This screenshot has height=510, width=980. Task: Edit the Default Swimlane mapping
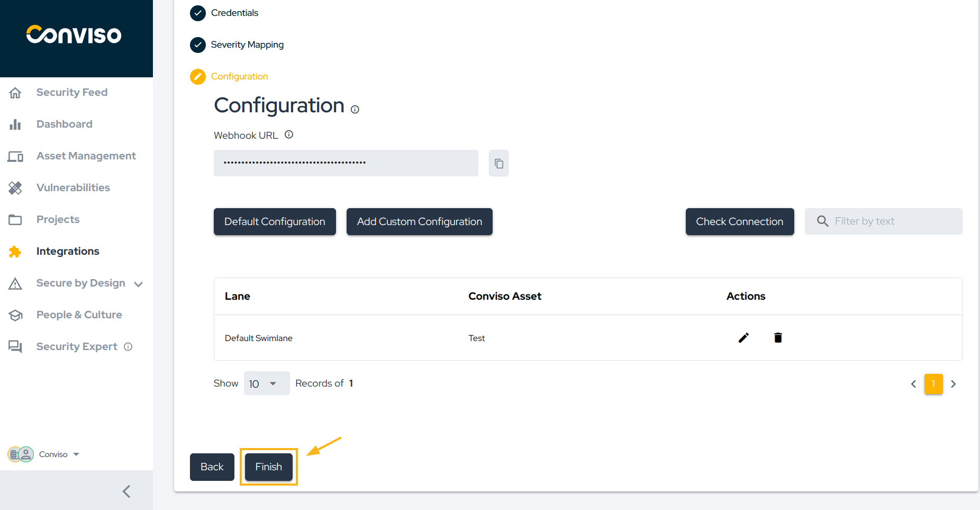click(x=743, y=337)
